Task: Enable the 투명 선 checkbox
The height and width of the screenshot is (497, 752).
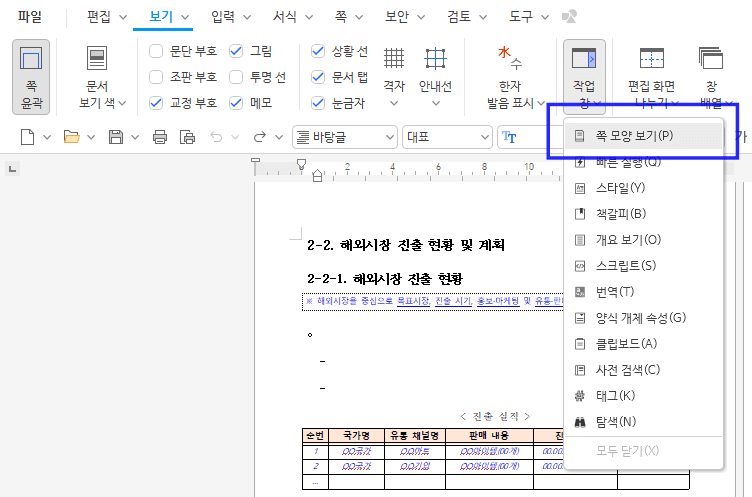Action: tap(236, 77)
